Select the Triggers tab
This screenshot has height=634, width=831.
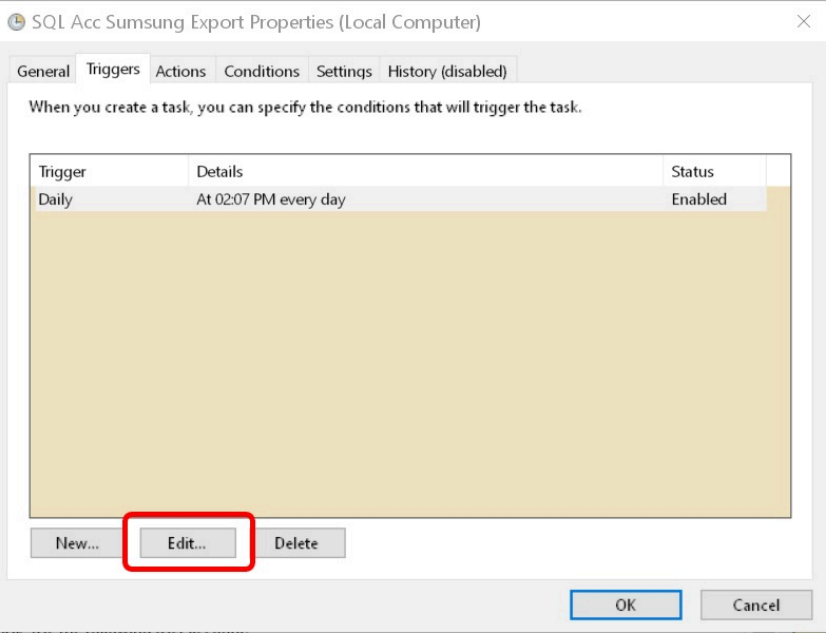tap(113, 70)
